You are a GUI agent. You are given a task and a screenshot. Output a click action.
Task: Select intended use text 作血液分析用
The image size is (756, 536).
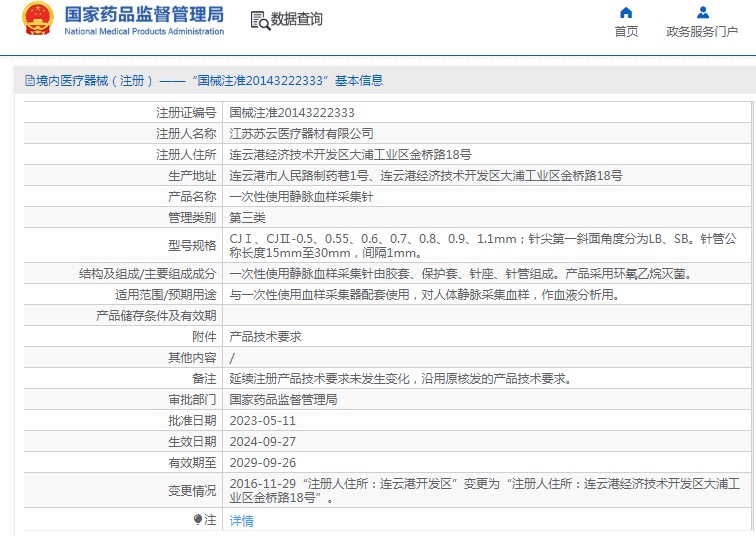point(425,295)
